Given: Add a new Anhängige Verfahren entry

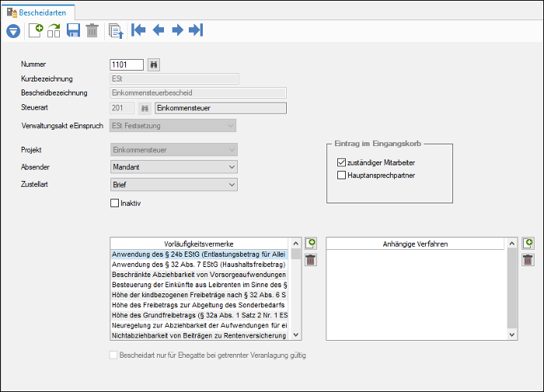Looking at the screenshot, I should 528,243.
